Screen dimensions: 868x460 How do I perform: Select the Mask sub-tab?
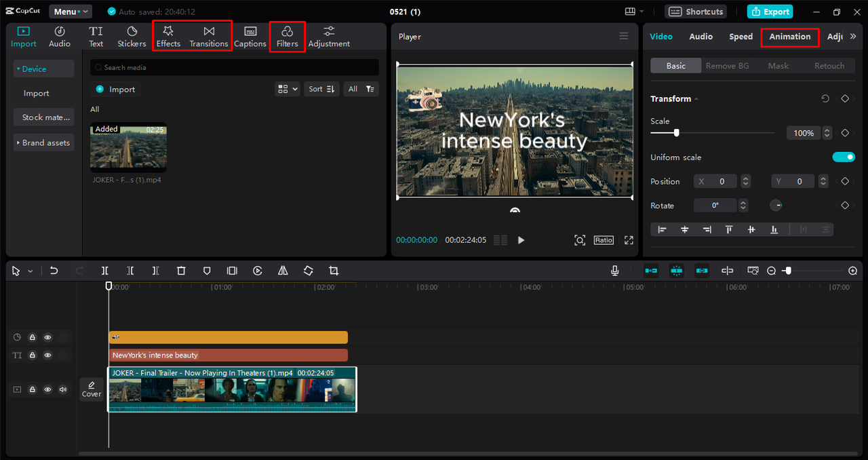pyautogui.click(x=778, y=66)
